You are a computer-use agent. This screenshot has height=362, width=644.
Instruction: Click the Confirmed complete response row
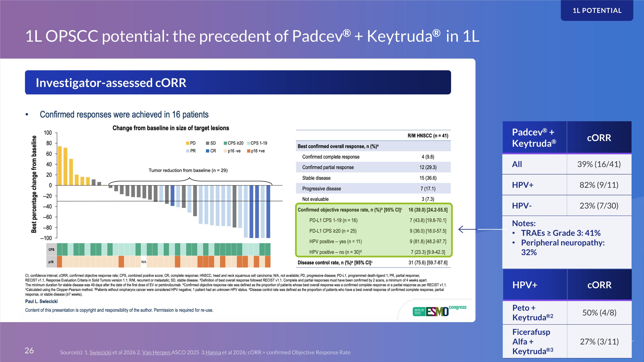coord(373,157)
